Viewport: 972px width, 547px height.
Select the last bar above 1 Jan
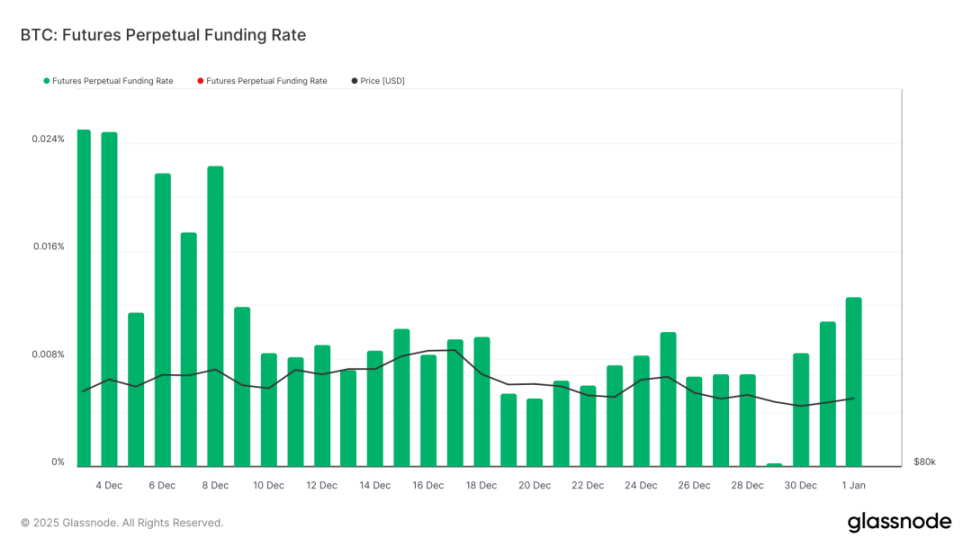pos(853,381)
